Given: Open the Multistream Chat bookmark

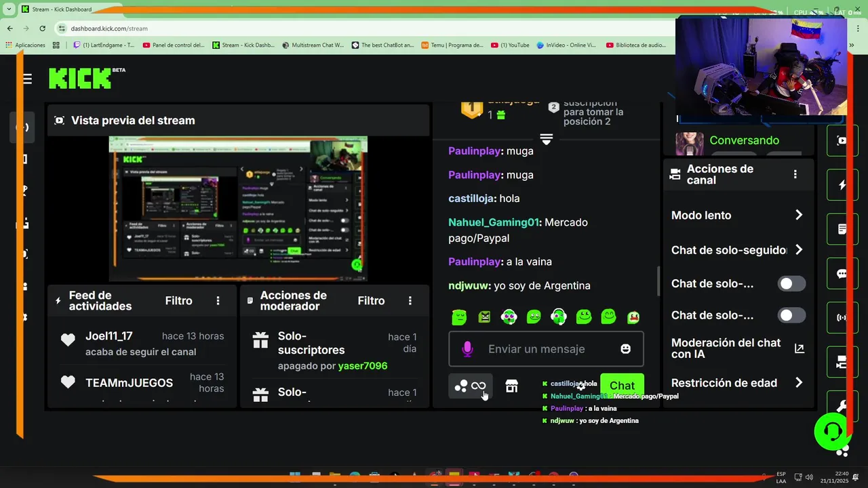Looking at the screenshot, I should point(313,45).
